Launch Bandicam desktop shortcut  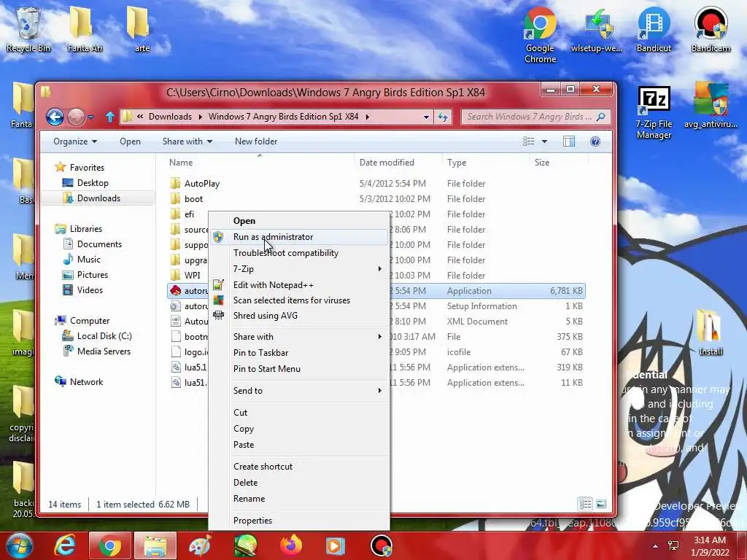[x=711, y=28]
